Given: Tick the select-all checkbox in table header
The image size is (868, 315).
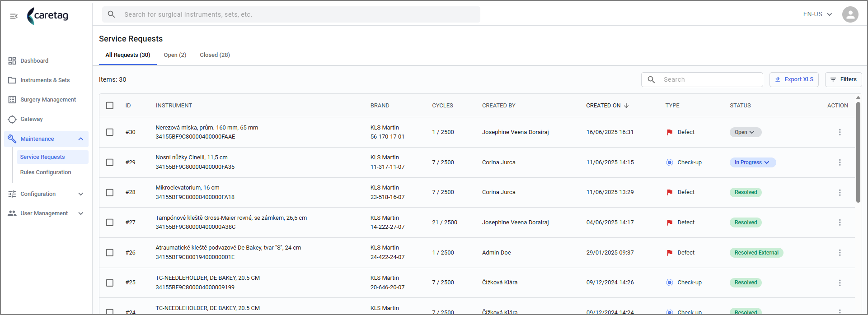Looking at the screenshot, I should (x=110, y=106).
